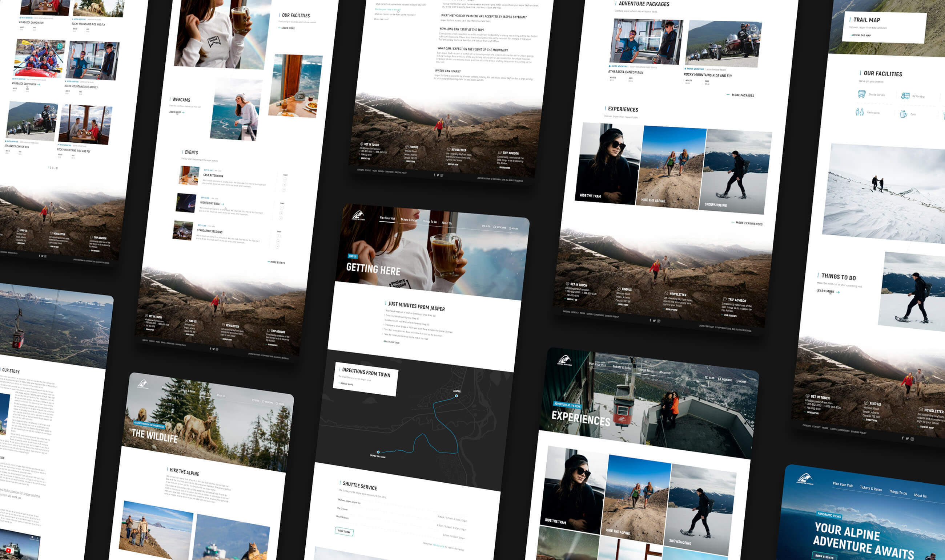945x560 pixels.
Task: Click Newsletter envelope icon in Adventure Packages footer
Action: 666,293
